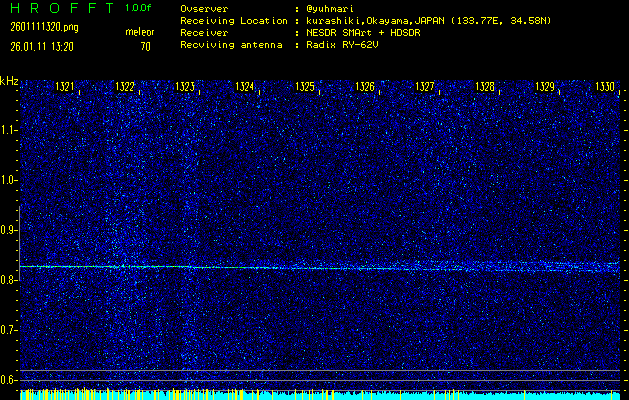Click the yellow-cyan signal level bar at bottom
629x400 pixels.
(320, 395)
